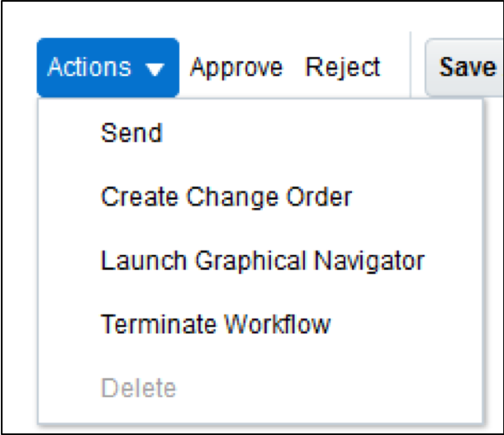Click the blue Actions label
This screenshot has width=504, height=435.
(x=89, y=68)
